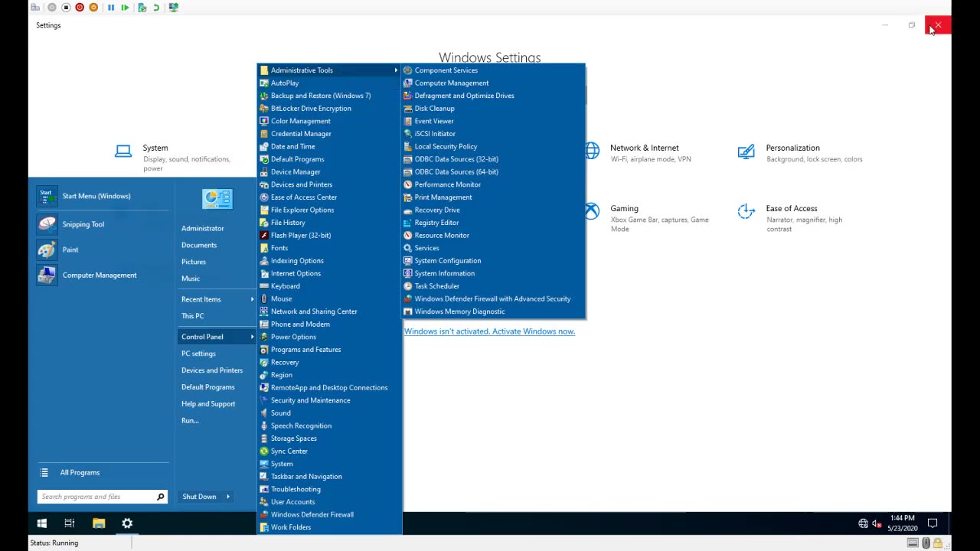
Task: Open Task Scheduler from the submenu
Action: point(436,286)
